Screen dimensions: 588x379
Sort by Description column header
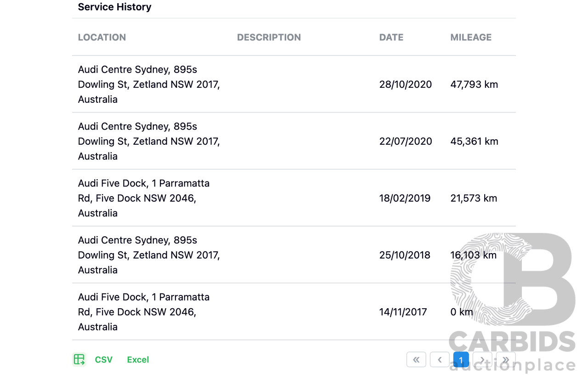coord(269,37)
